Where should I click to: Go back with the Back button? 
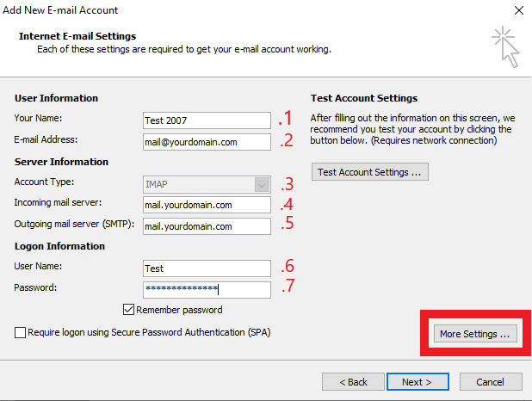[353, 381]
